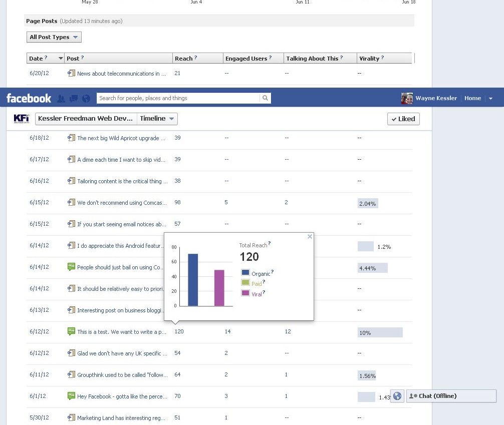Click the Viral purple legend swatch
The image size is (504, 425).
(x=245, y=293)
